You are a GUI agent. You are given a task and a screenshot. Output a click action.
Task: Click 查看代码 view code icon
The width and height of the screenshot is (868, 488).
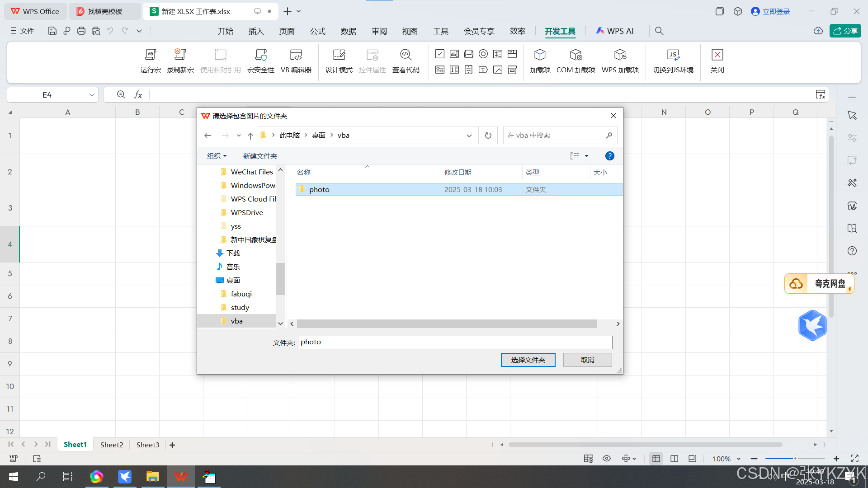pyautogui.click(x=406, y=55)
